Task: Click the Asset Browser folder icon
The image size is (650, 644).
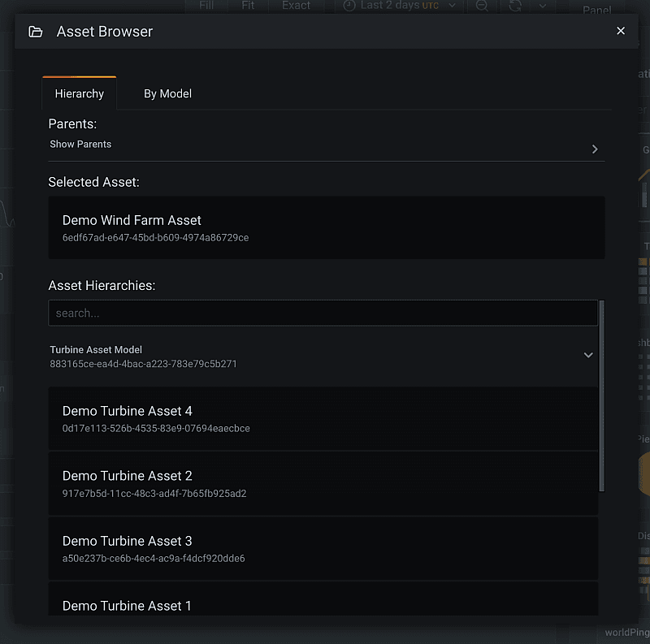Action: click(35, 32)
